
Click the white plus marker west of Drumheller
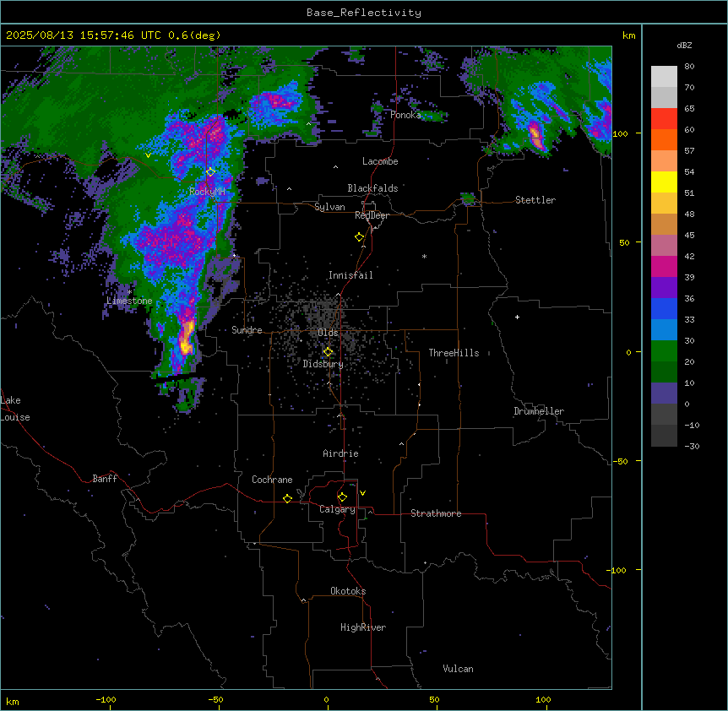coord(517,317)
